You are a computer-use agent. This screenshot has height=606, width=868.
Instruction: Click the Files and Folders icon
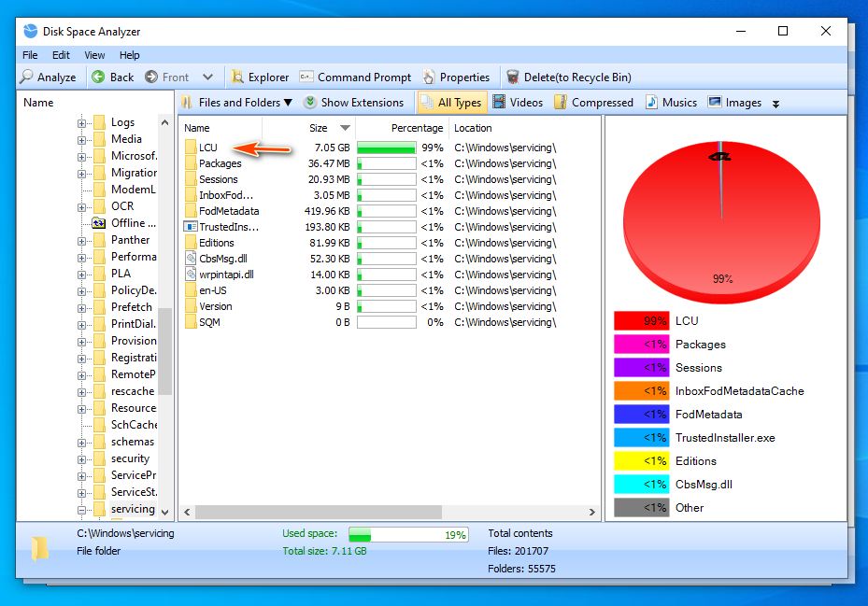(x=187, y=103)
